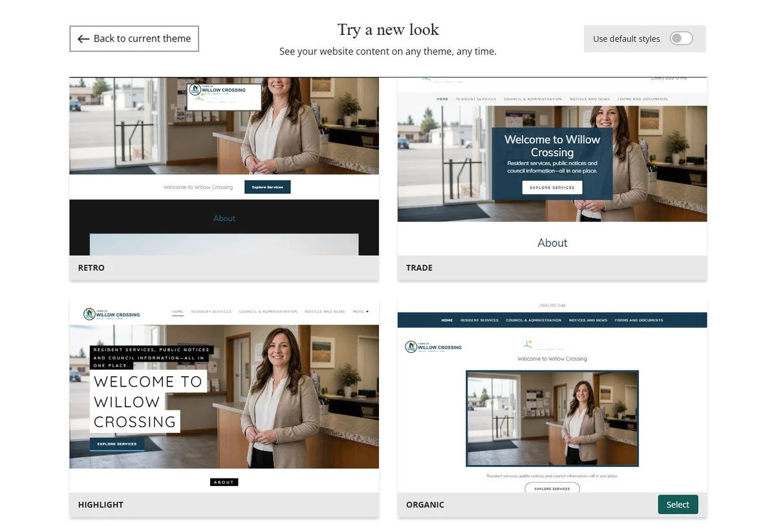Click phone number in Organic preview
The image size is (776, 532).
(552, 305)
